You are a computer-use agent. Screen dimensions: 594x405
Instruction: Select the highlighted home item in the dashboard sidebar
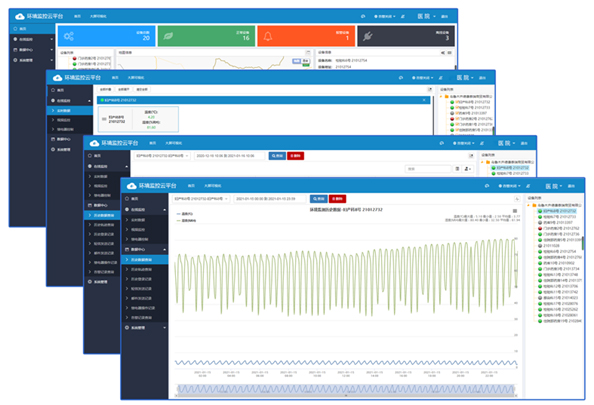[x=33, y=28]
